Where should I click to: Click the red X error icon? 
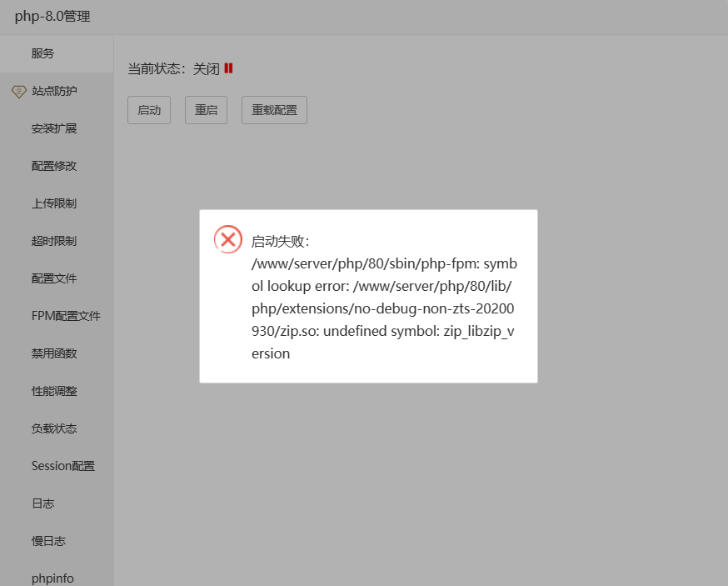pos(228,239)
